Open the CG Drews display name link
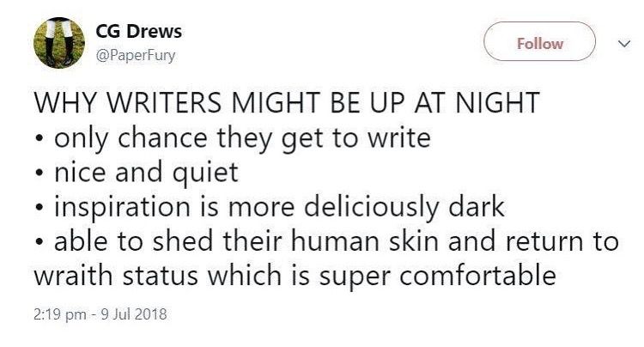This screenshot has height=347, width=644. (138, 33)
